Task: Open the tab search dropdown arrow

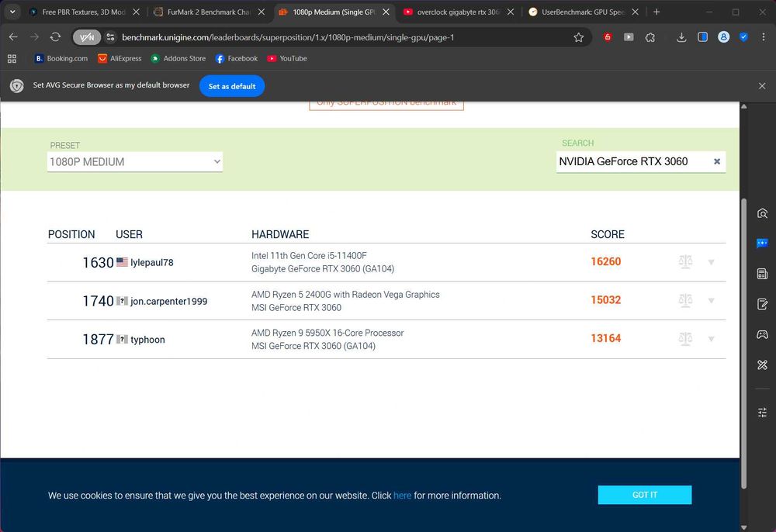Action: (x=12, y=12)
